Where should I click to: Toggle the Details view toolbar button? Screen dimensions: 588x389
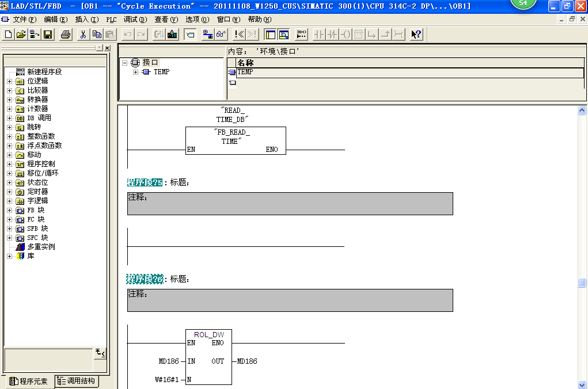(283, 35)
